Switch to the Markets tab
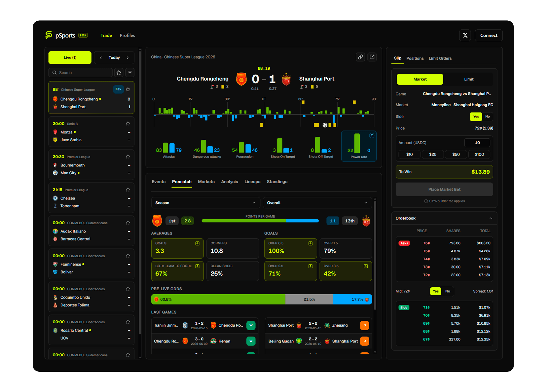 (206, 182)
